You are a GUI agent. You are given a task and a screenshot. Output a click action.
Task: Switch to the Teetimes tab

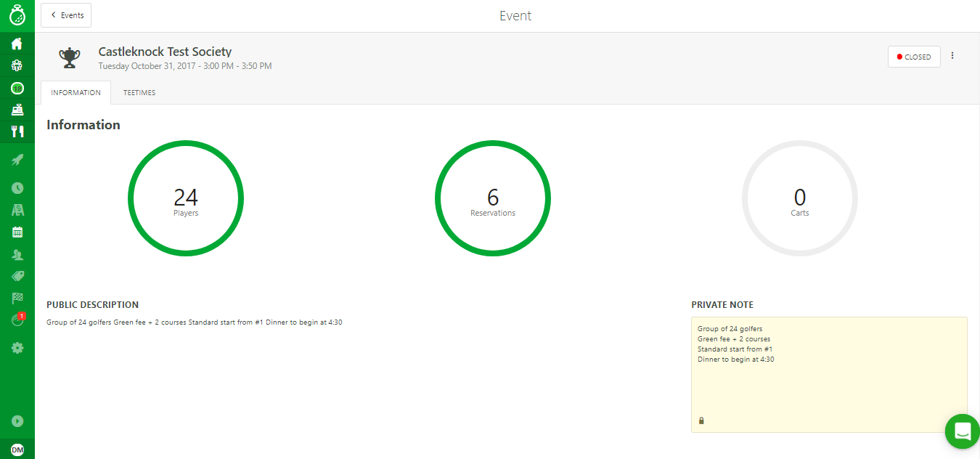point(139,93)
